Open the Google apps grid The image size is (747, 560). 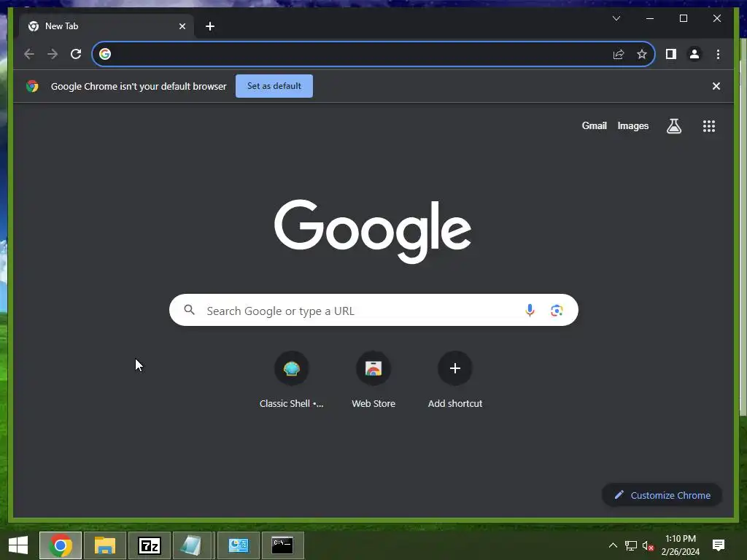click(x=709, y=125)
